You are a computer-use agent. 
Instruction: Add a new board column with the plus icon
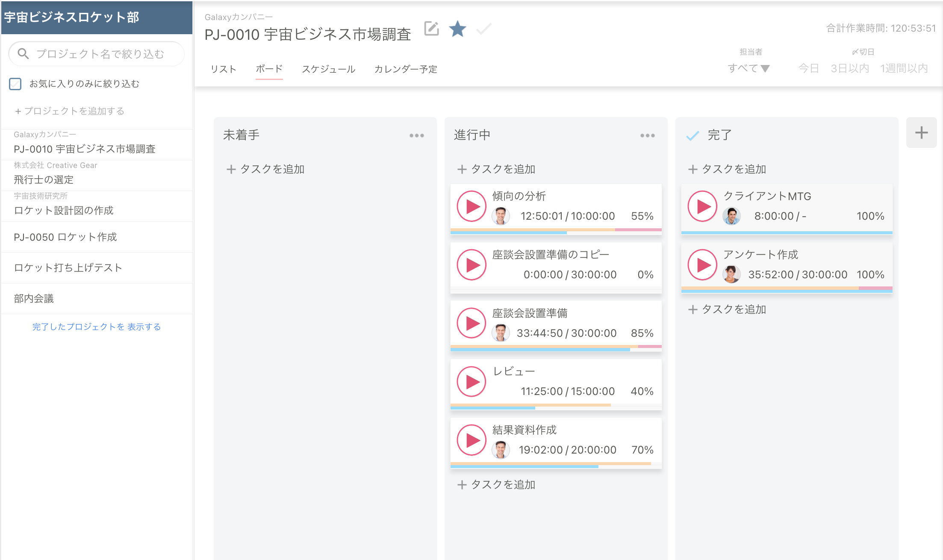coord(922,133)
